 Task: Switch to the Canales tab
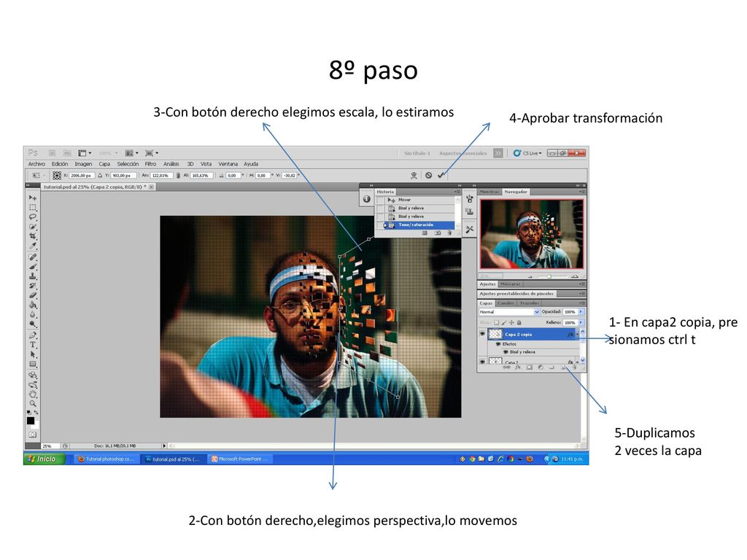506,303
